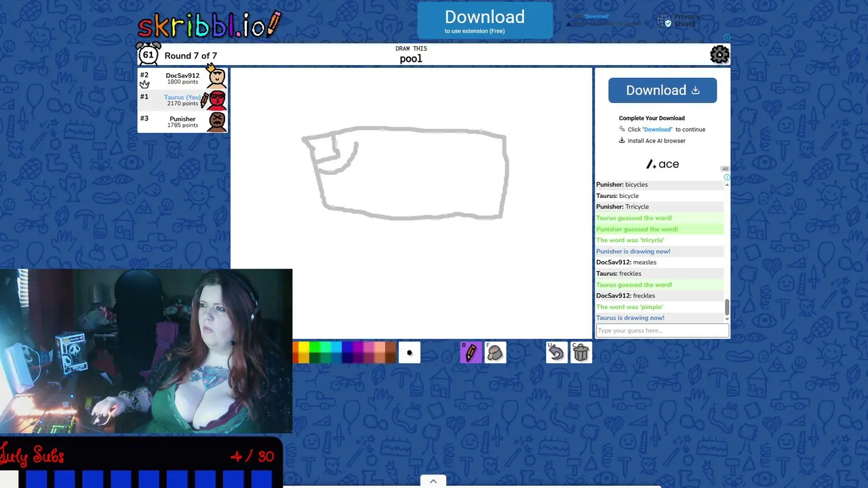Select the pencil brush tool

tap(471, 352)
